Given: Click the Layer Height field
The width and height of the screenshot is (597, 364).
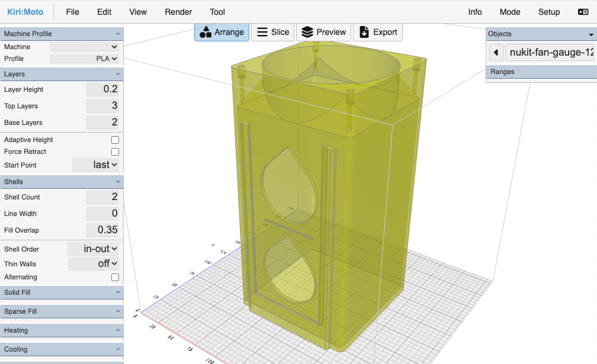Looking at the screenshot, I should click(102, 89).
